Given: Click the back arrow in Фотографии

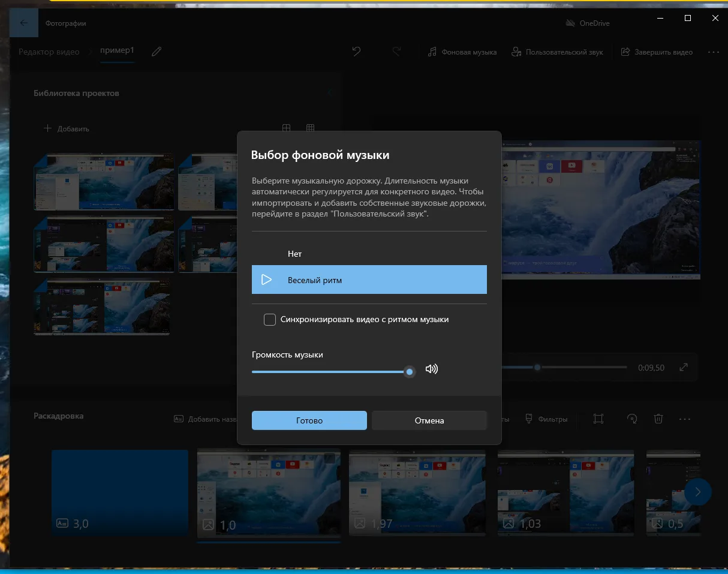Looking at the screenshot, I should pyautogui.click(x=24, y=23).
